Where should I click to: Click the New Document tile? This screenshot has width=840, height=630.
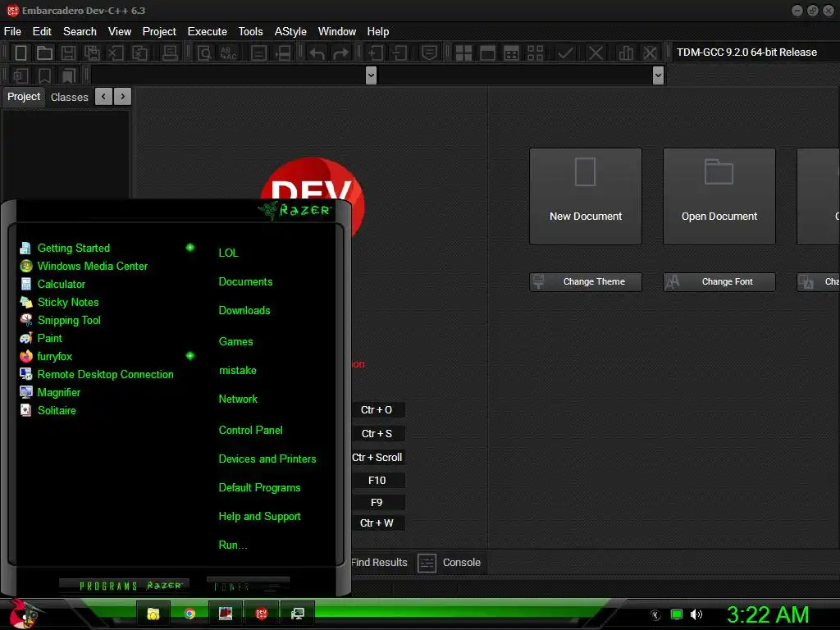pos(586,197)
